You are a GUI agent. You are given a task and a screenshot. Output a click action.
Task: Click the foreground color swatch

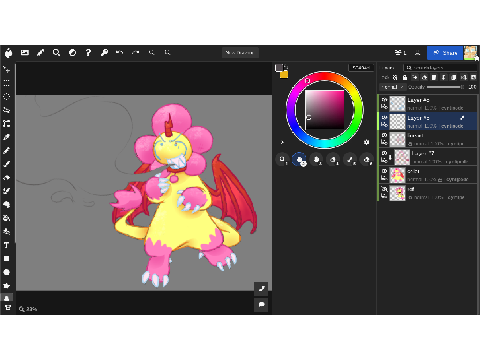pyautogui.click(x=278, y=68)
